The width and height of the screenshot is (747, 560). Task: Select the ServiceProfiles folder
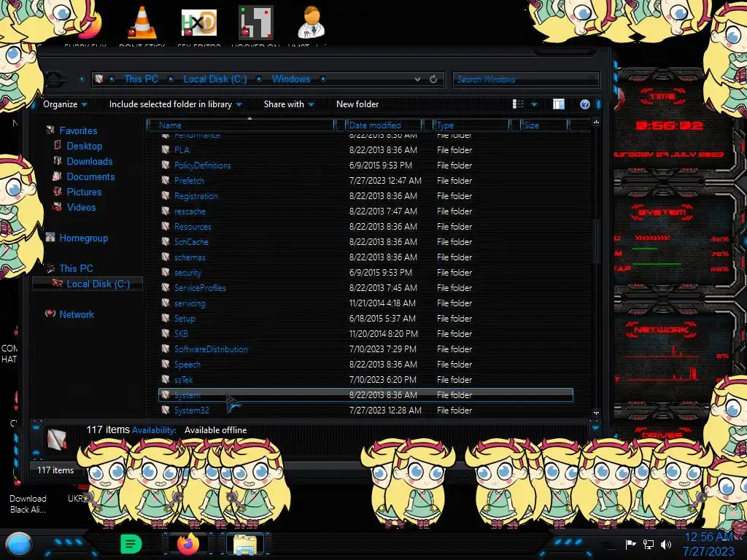coord(200,287)
